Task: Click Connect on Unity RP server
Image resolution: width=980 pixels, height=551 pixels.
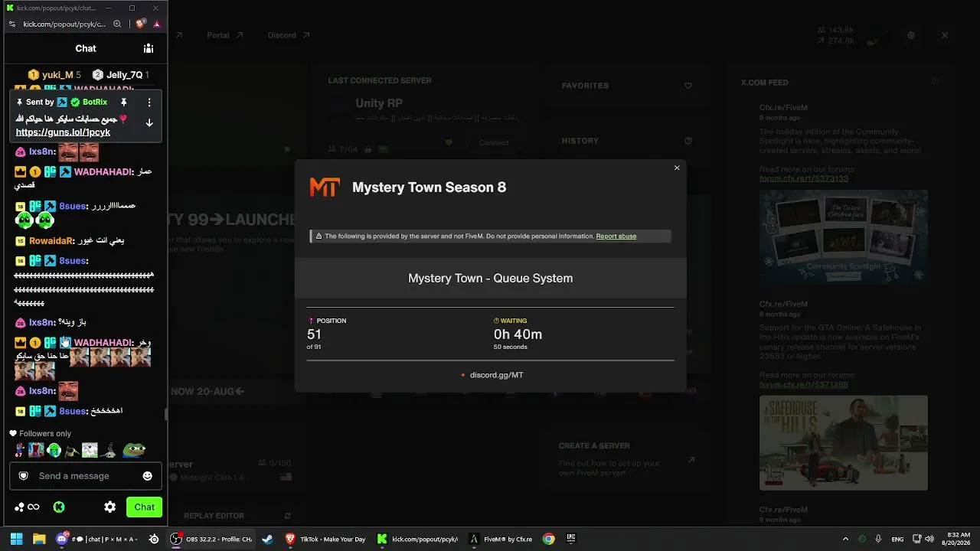Action: pyautogui.click(x=494, y=143)
